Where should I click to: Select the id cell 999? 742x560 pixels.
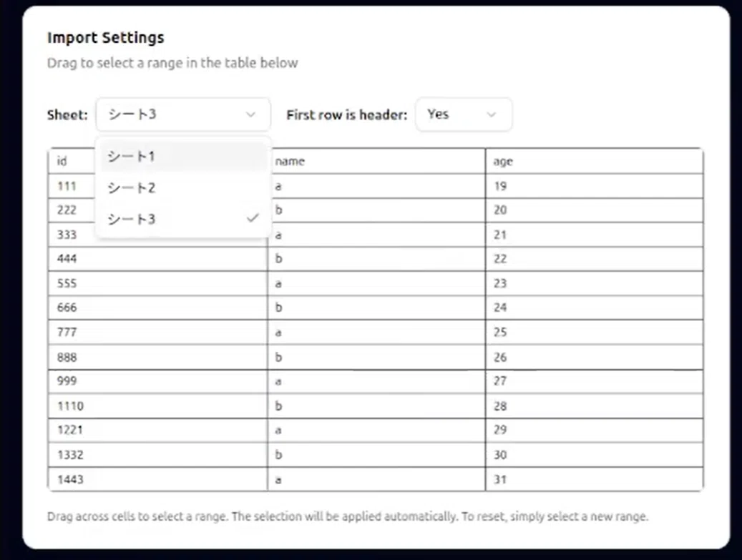[x=157, y=381]
